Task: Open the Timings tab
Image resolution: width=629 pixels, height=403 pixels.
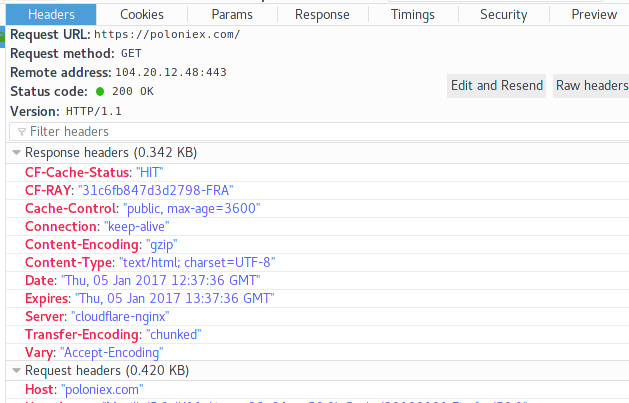Action: 413,14
